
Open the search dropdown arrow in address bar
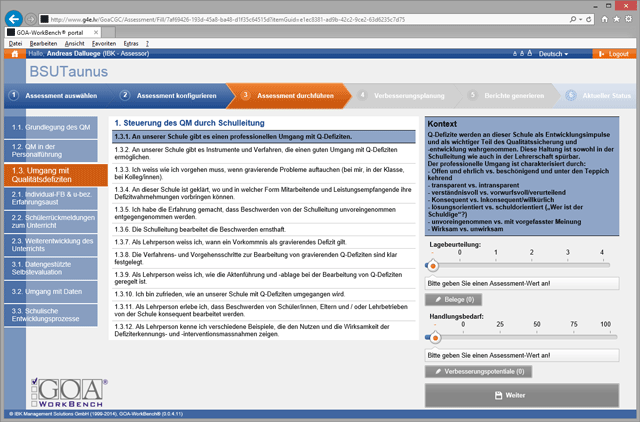(x=580, y=19)
